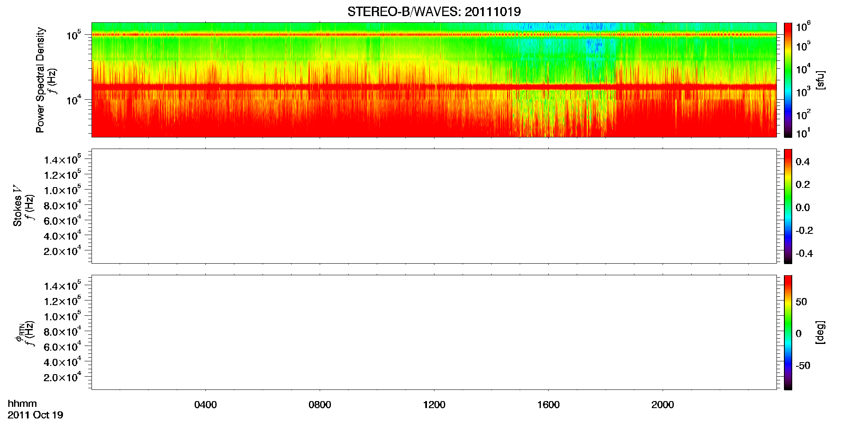This screenshot has height=447, width=868.
Task: Click the -50 label on degrees colorbar
Action: [x=803, y=365]
